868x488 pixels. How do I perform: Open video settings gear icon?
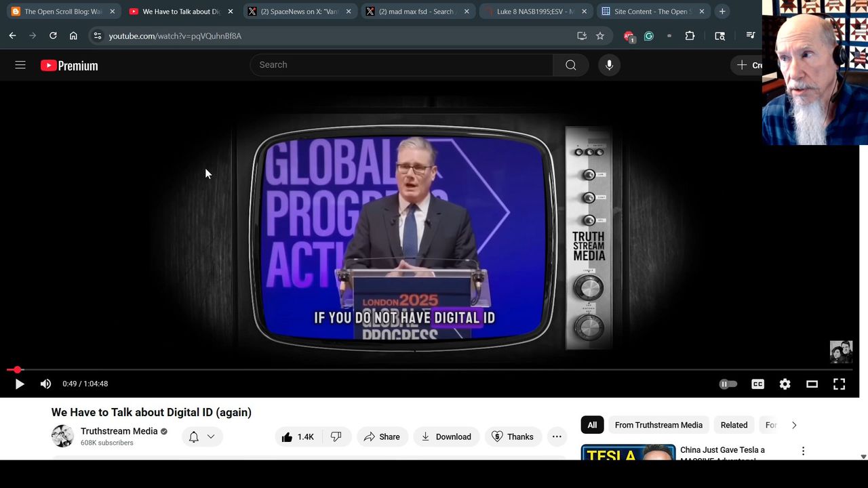pos(785,384)
